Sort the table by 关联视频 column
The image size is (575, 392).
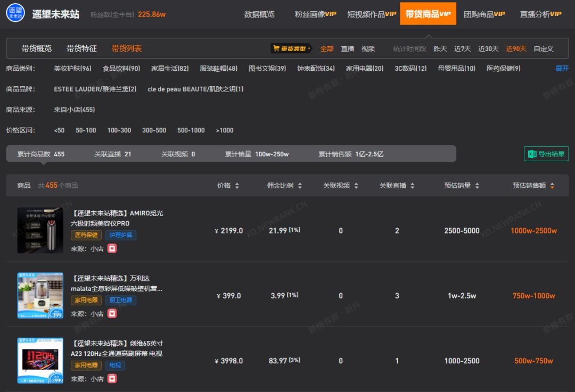tap(356, 186)
